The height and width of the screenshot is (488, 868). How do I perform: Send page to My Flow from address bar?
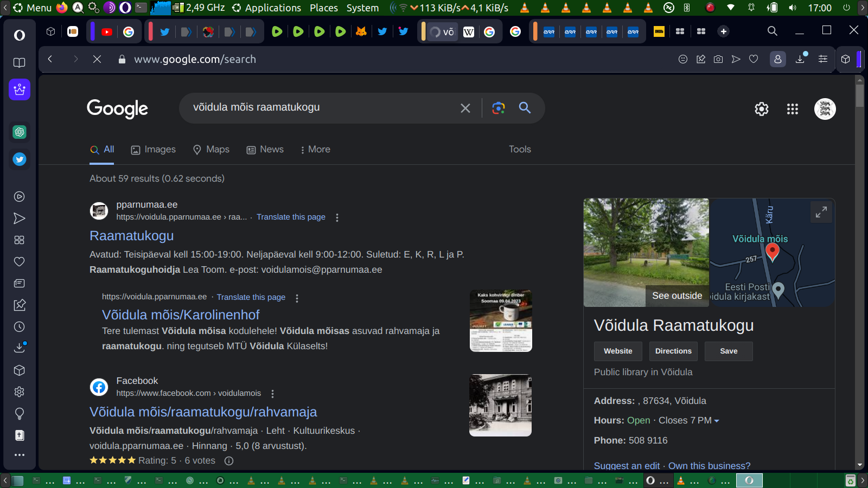point(736,59)
